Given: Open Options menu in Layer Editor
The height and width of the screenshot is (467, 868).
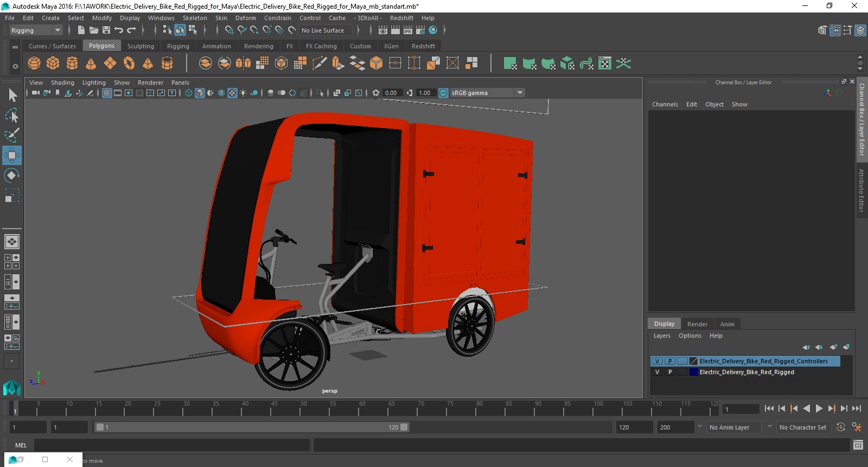Looking at the screenshot, I should pyautogui.click(x=690, y=336).
